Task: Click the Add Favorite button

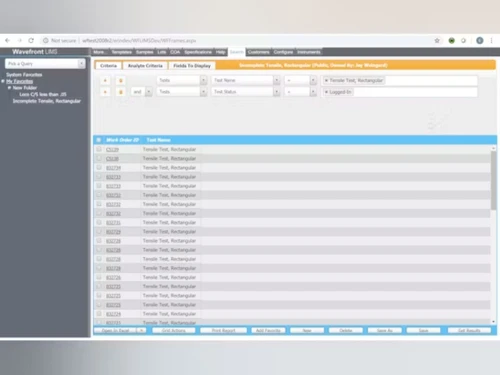Action: 268,330
